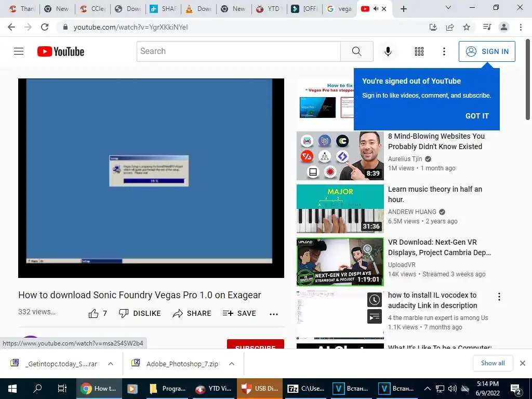Open Chrome three-dot menu

(x=521, y=27)
